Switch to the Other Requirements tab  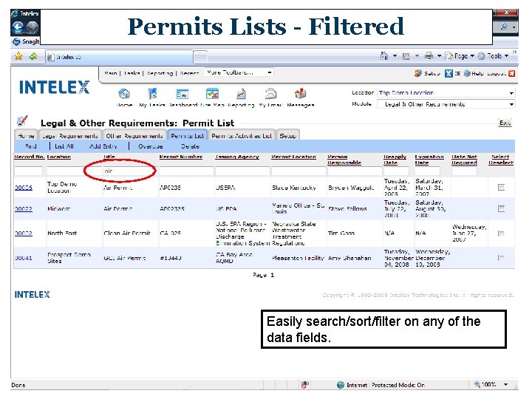[134, 135]
